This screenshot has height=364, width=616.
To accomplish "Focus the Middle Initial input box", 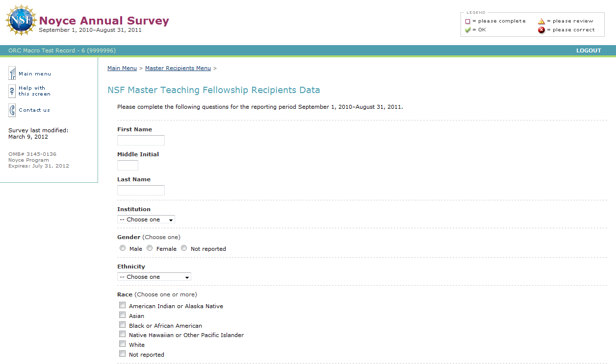I will tap(128, 166).
